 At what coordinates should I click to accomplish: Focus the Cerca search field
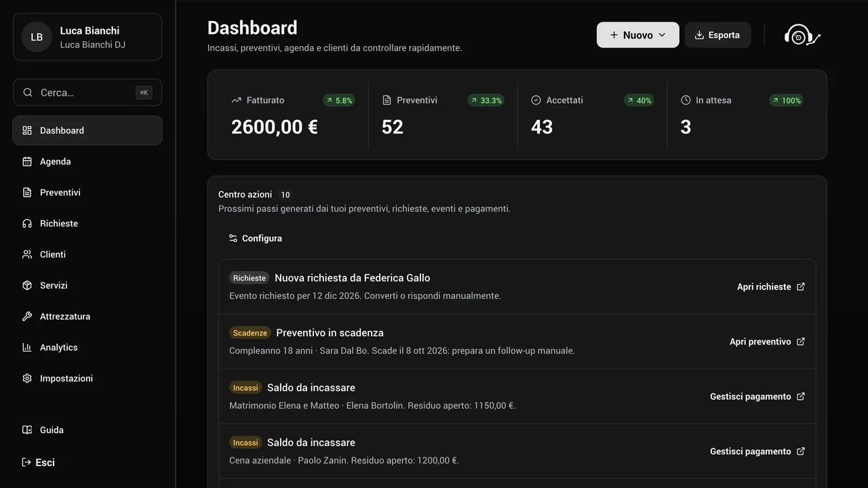[87, 92]
